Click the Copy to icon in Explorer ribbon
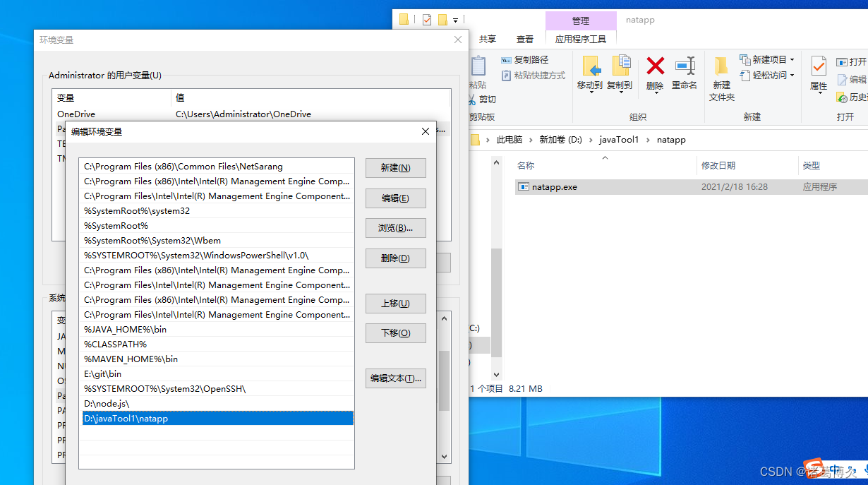The image size is (868, 485). click(x=620, y=66)
